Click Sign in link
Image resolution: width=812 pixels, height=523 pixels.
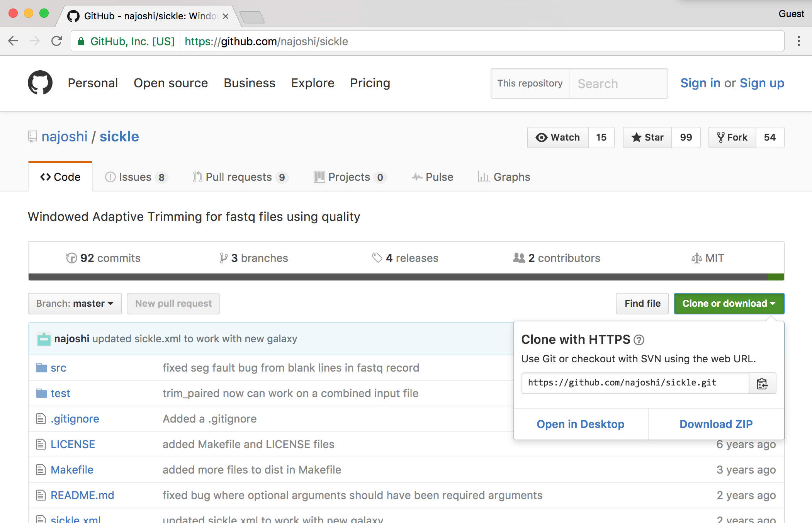[700, 83]
